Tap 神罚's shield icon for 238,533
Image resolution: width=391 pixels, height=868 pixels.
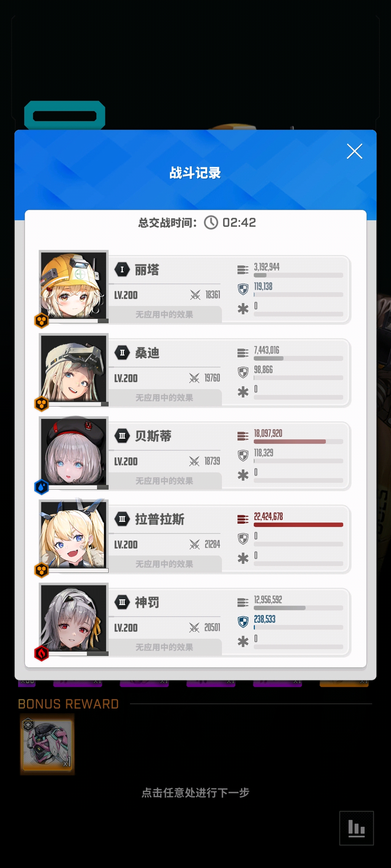243,622
